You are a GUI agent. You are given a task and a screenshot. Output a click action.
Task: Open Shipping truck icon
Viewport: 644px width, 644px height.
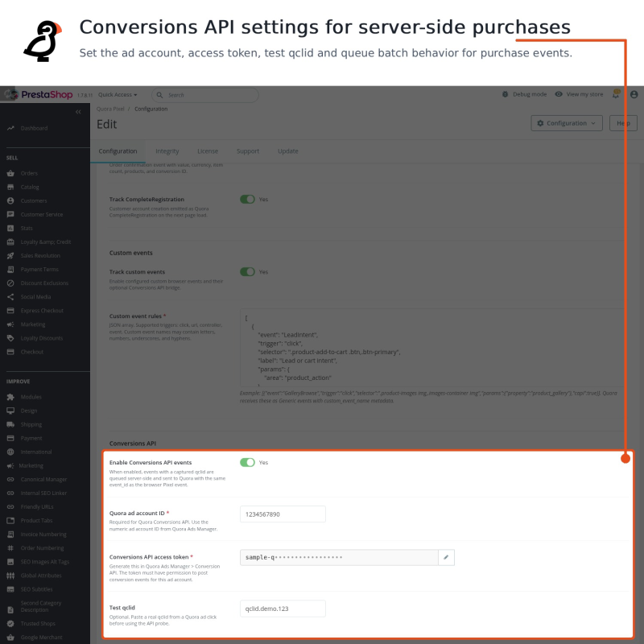[x=10, y=424]
